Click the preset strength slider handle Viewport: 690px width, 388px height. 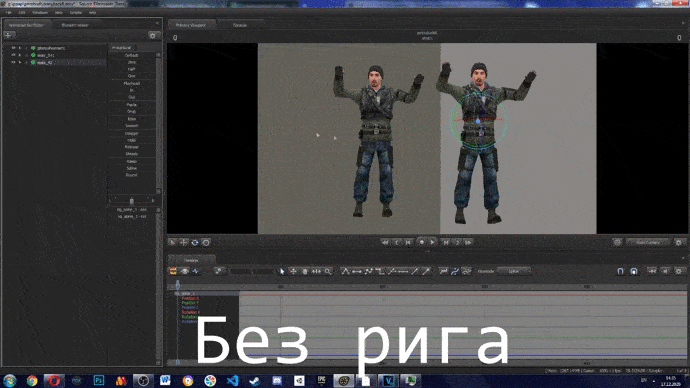pyautogui.click(x=131, y=201)
